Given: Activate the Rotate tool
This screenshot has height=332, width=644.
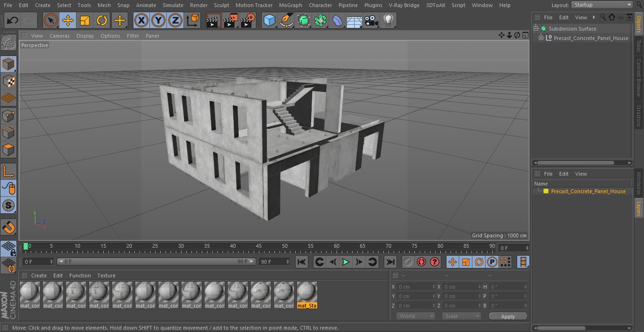Looking at the screenshot, I should click(102, 21).
